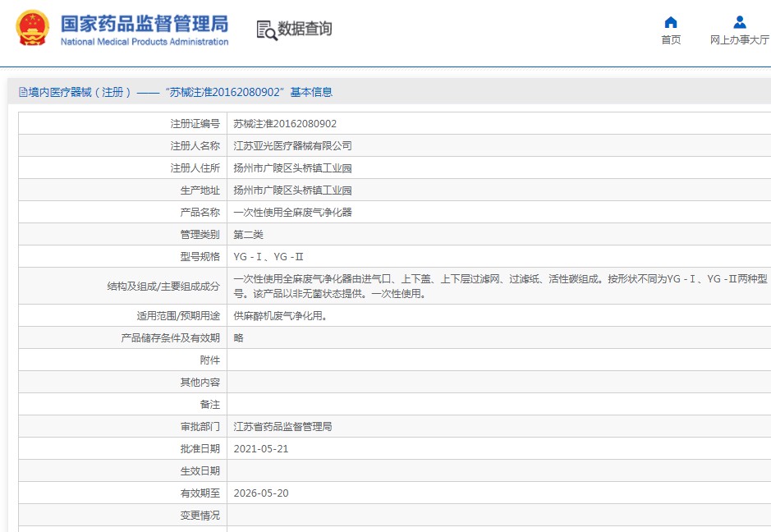771x532 pixels.
Task: Click National Medical Products Administration English subtitle
Action: click(145, 42)
